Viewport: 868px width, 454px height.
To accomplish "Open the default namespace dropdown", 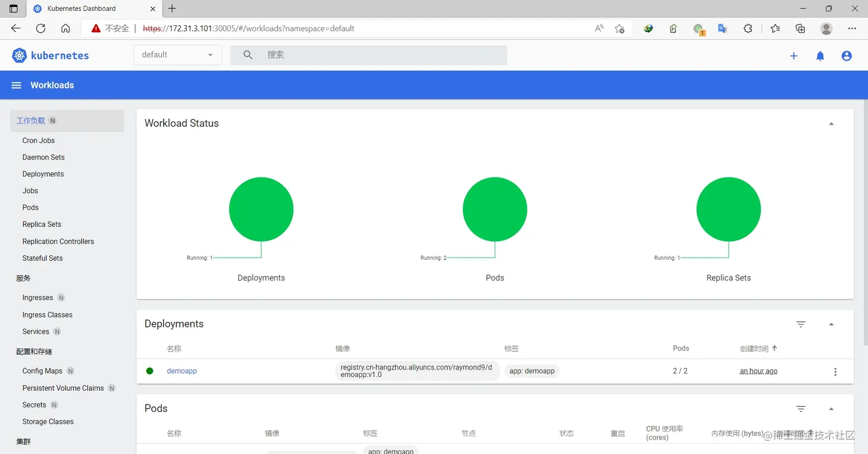I will (177, 55).
